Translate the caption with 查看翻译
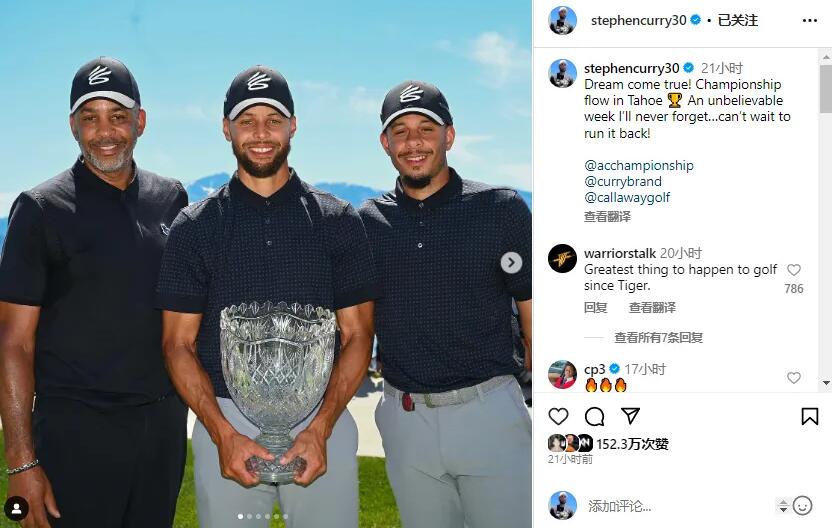832x528 pixels. tap(608, 217)
